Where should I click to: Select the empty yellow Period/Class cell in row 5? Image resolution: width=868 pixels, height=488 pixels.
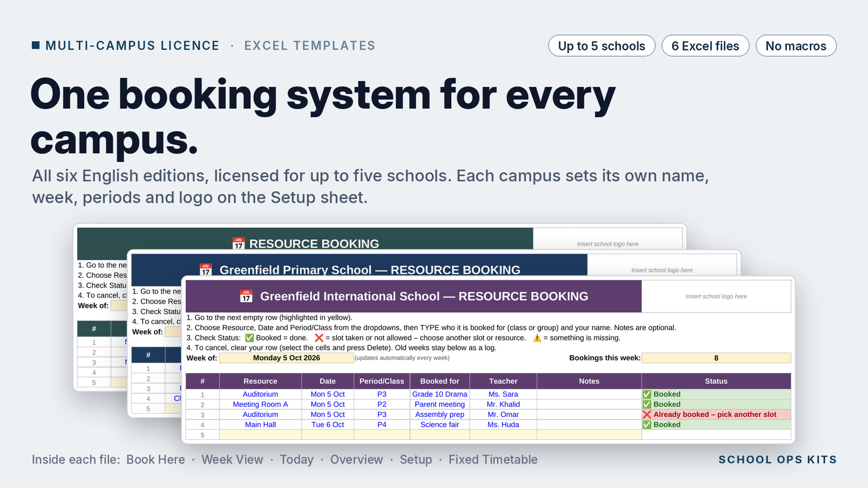[x=382, y=435]
